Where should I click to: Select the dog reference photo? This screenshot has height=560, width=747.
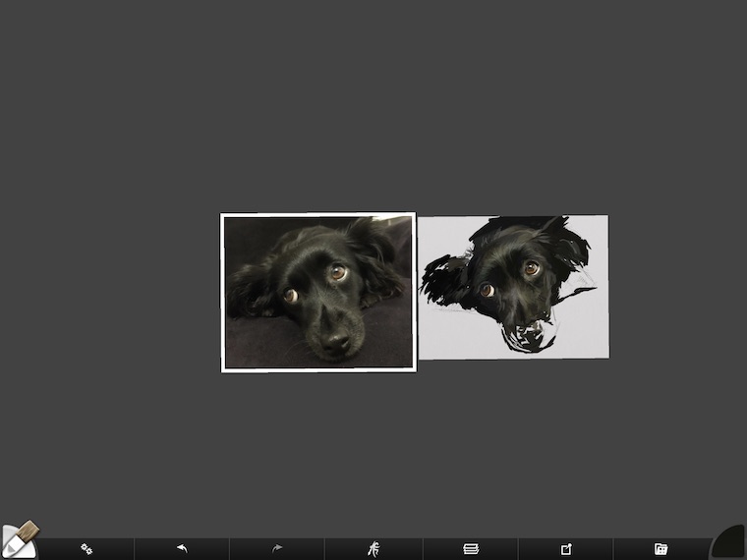pyautogui.click(x=318, y=293)
